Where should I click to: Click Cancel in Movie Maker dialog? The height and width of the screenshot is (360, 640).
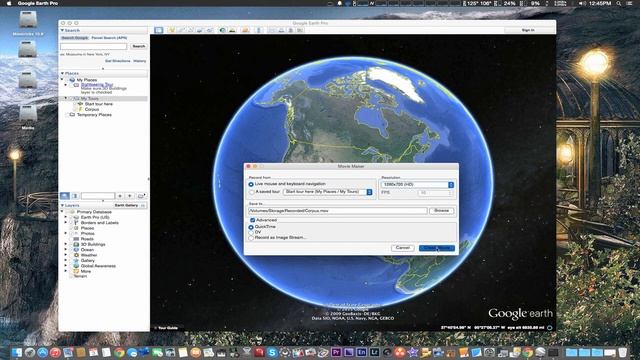coord(402,248)
